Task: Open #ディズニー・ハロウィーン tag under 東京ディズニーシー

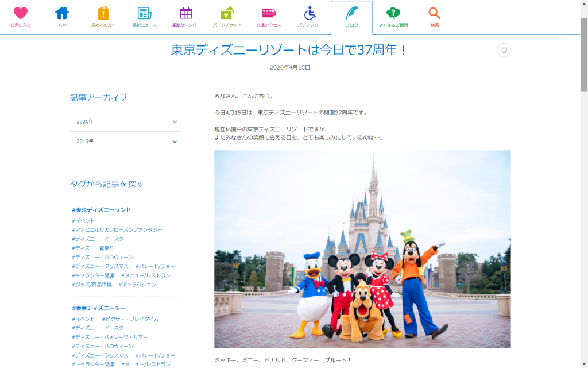Action: pos(102,346)
